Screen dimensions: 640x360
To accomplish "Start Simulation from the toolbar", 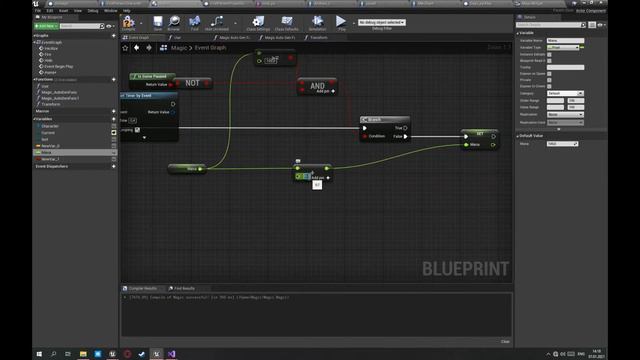I will tap(318, 22).
